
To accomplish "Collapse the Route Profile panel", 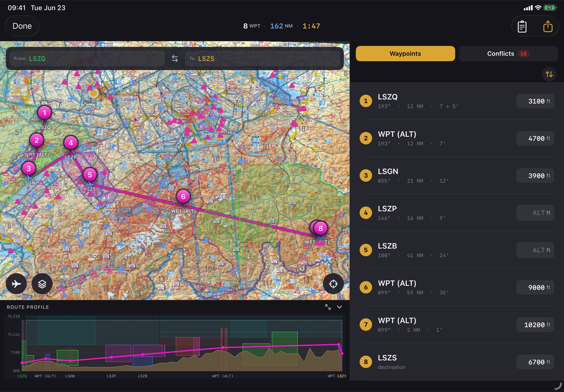I will coord(339,307).
